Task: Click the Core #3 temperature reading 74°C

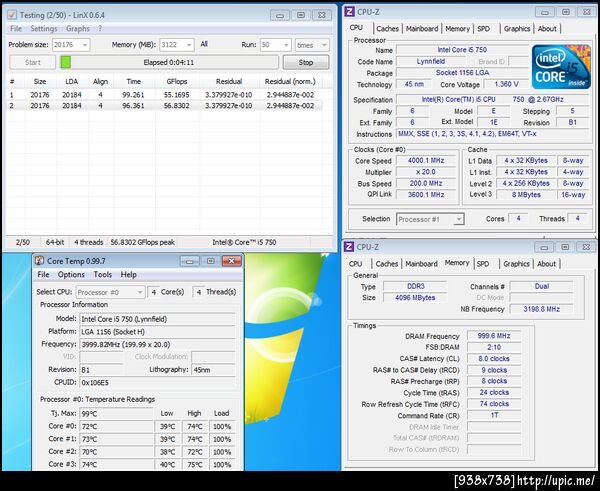Action: 116,464
